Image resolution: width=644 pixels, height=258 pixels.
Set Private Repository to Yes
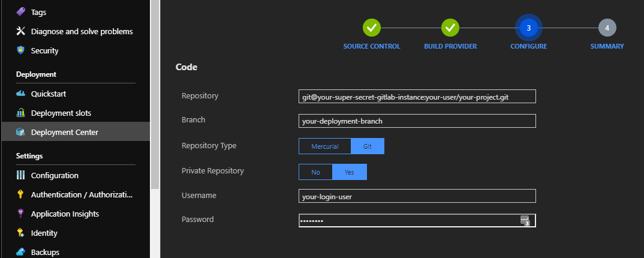(x=350, y=172)
